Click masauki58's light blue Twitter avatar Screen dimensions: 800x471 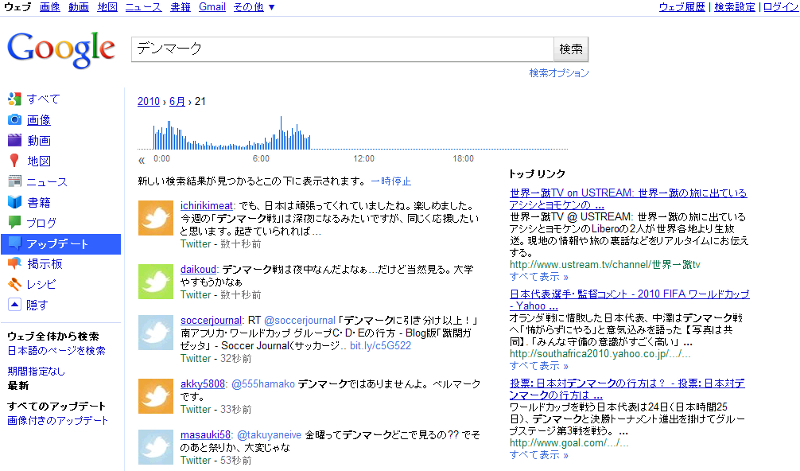[x=156, y=447]
